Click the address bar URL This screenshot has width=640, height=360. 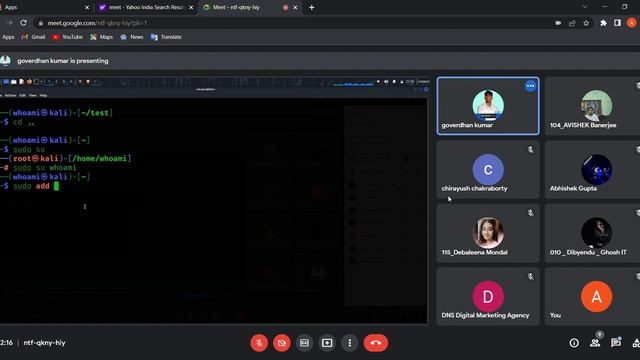[97, 23]
